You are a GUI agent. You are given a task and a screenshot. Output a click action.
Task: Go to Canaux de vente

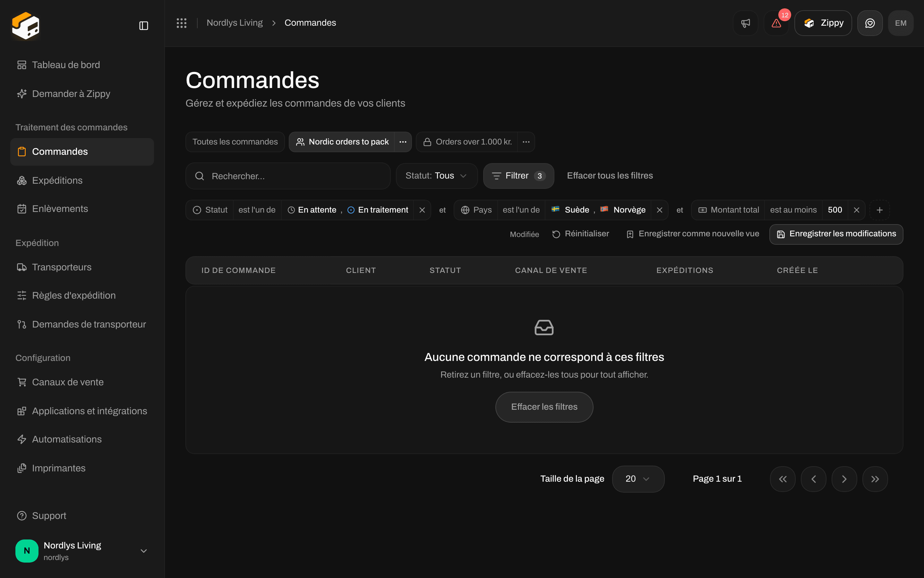(82, 382)
